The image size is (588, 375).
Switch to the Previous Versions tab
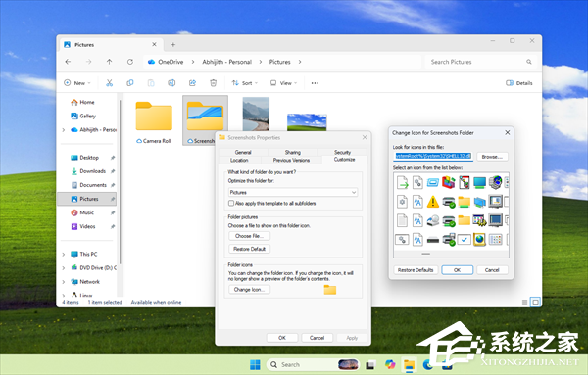291,160
